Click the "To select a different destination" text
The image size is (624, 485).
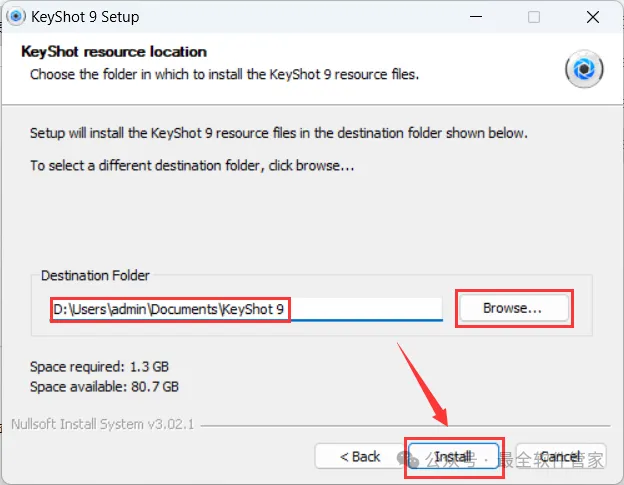192,165
